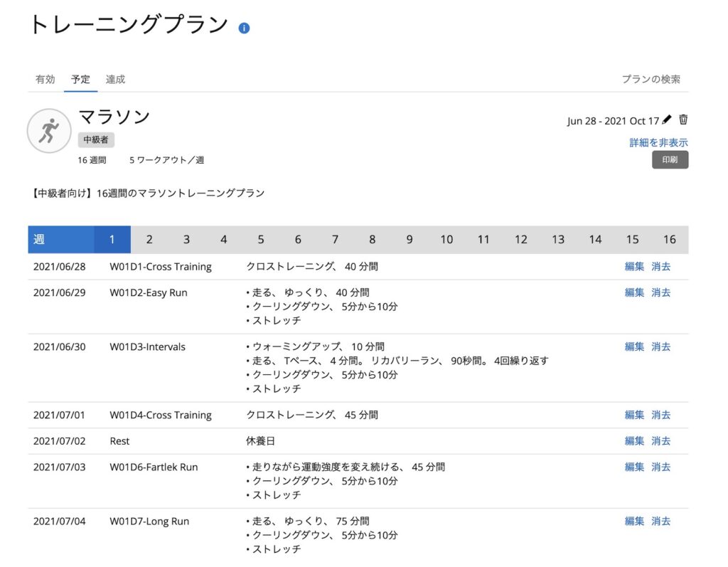
Task: Click the マラソン plan title
Action: [114, 117]
